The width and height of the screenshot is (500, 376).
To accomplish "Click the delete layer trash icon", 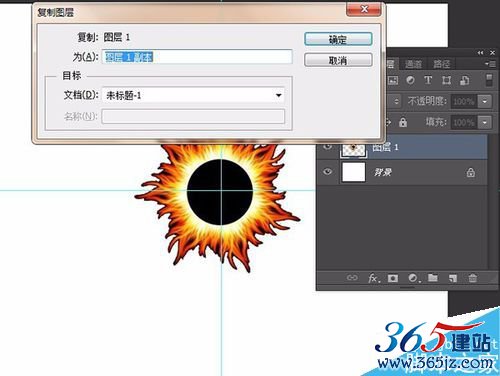I will pyautogui.click(x=473, y=278).
